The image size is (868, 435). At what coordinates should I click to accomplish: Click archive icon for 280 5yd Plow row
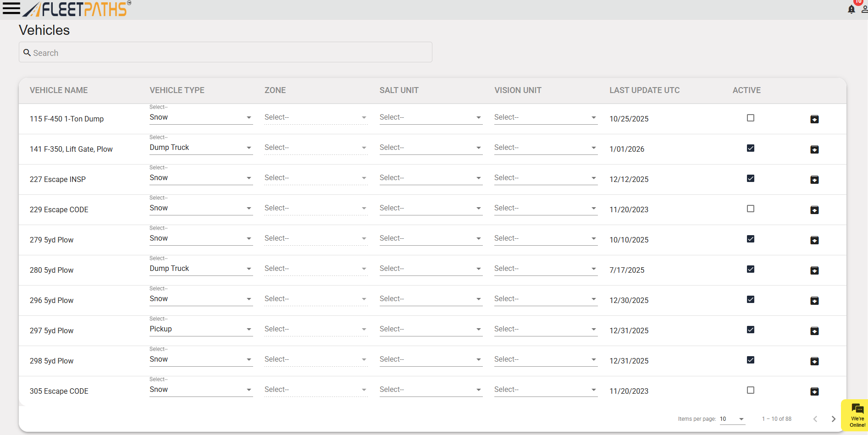click(x=814, y=270)
